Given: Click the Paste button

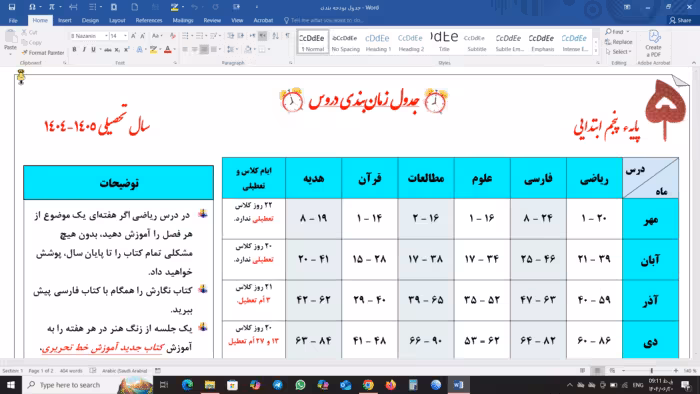Looking at the screenshot, I should [10, 41].
